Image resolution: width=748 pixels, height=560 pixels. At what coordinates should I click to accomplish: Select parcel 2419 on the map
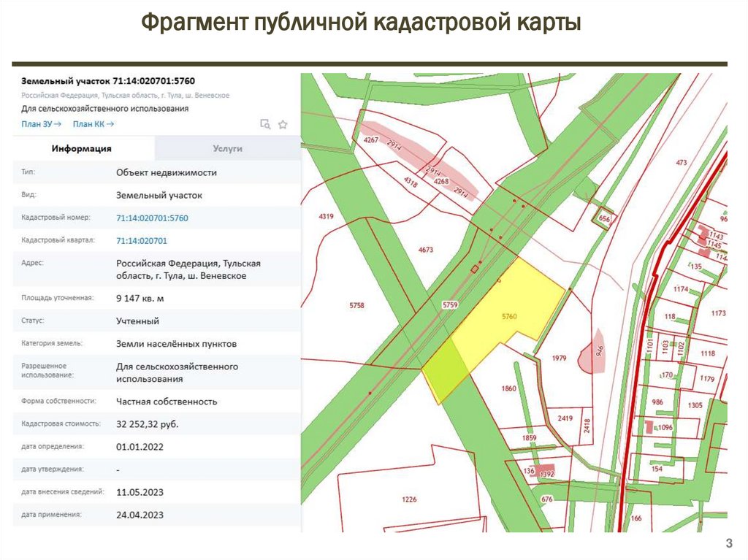coord(565,418)
